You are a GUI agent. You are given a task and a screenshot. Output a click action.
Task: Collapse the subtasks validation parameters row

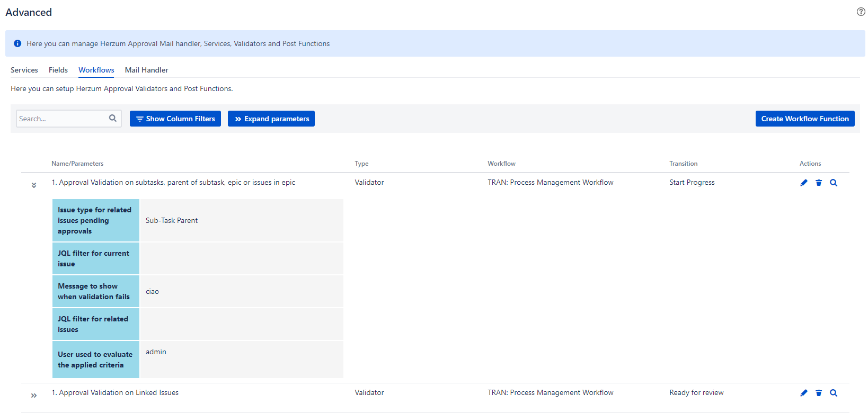pyautogui.click(x=34, y=185)
